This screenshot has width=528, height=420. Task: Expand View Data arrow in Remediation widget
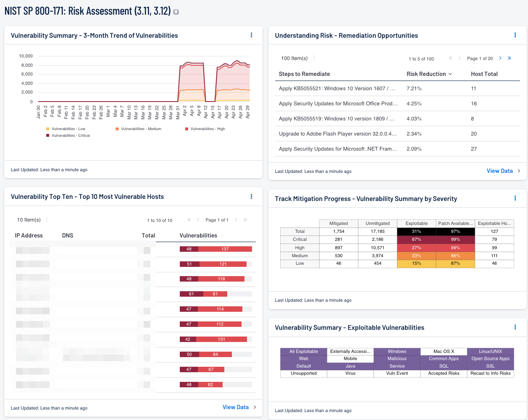[519, 171]
